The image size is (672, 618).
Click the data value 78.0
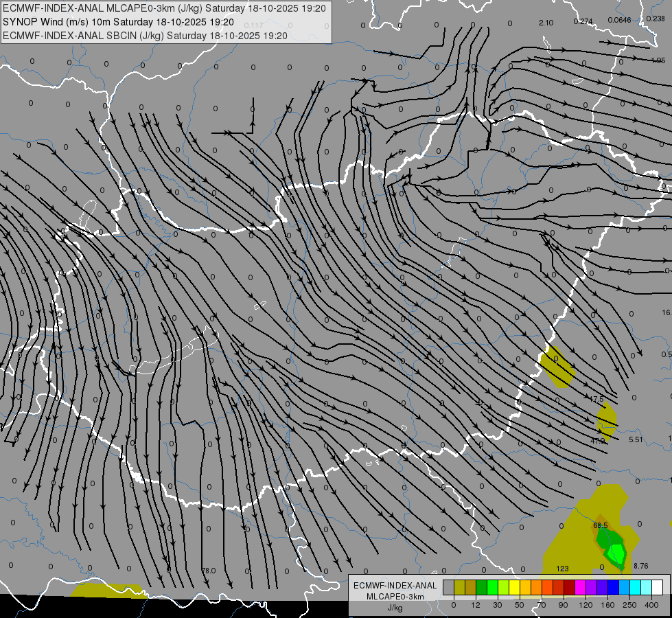coord(209,571)
